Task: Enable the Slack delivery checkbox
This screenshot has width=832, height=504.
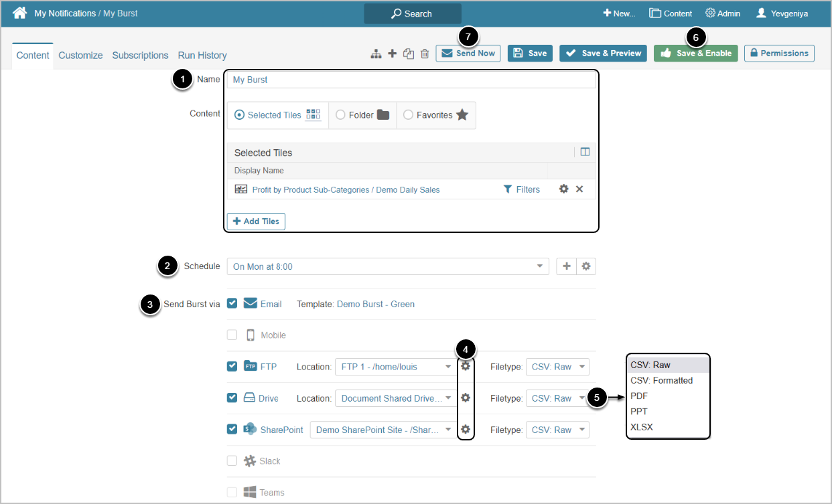Action: click(x=232, y=460)
